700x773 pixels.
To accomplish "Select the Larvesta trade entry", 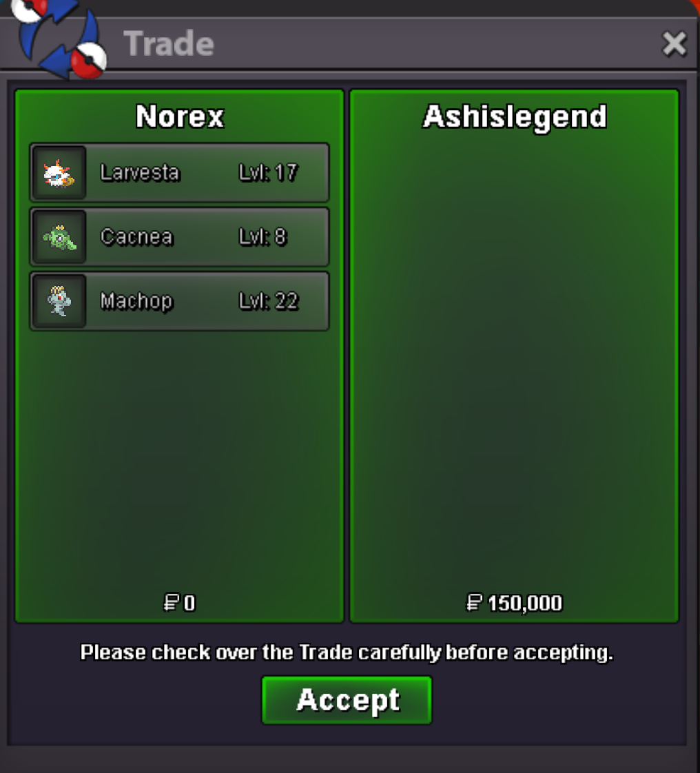I will click(179, 173).
